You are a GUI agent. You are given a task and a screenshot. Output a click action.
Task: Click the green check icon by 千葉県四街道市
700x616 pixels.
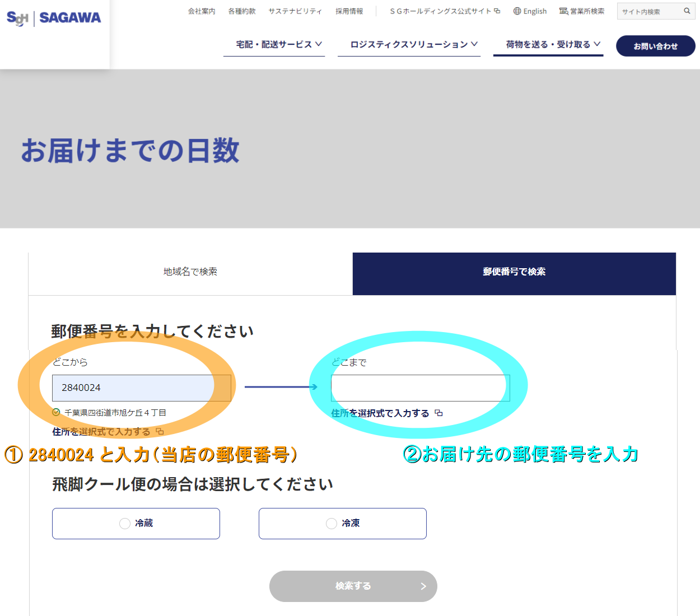point(56,413)
